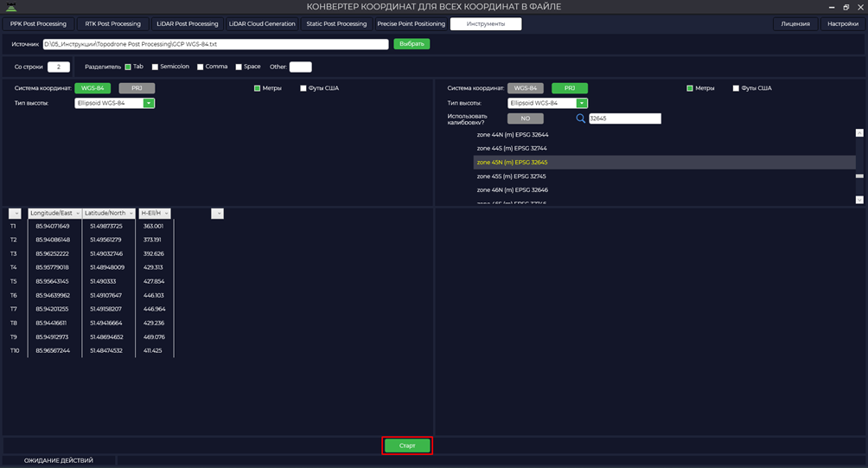This screenshot has width=868, height=468.
Task: Click the zone list scroll down arrow
Action: click(x=859, y=200)
